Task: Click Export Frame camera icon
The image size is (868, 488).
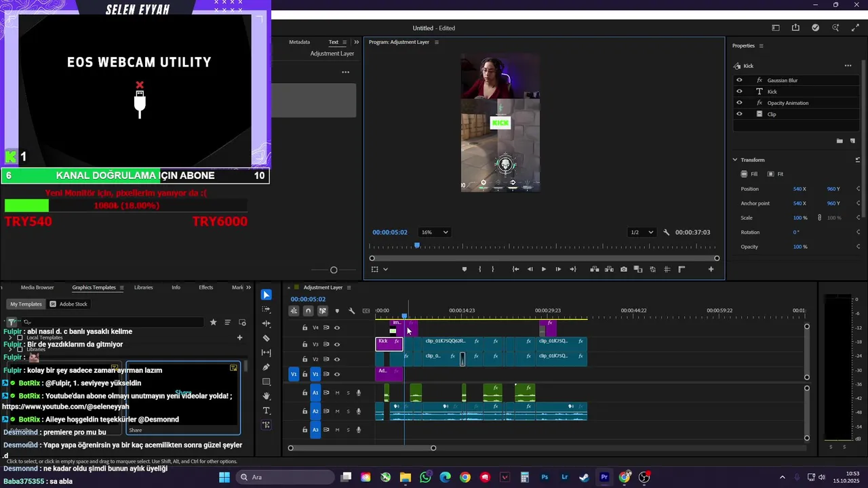Action: [x=624, y=269]
